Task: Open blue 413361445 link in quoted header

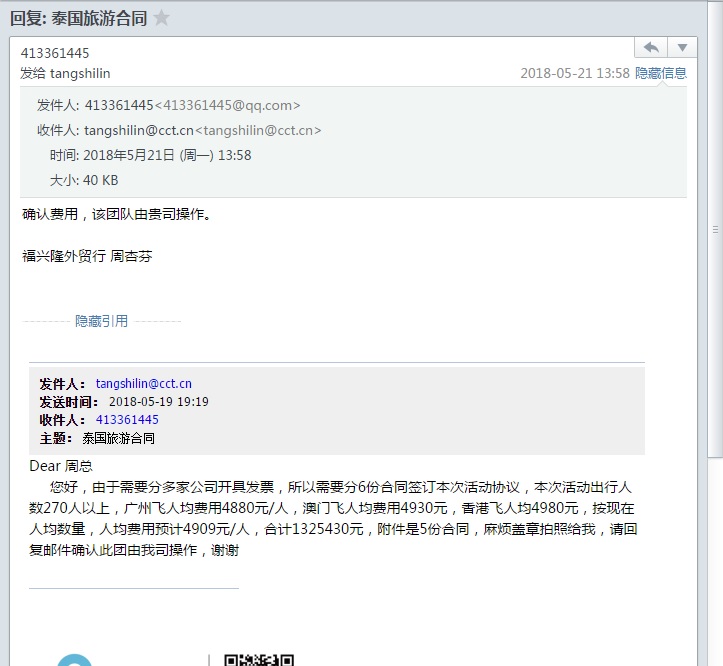Action: coord(127,419)
